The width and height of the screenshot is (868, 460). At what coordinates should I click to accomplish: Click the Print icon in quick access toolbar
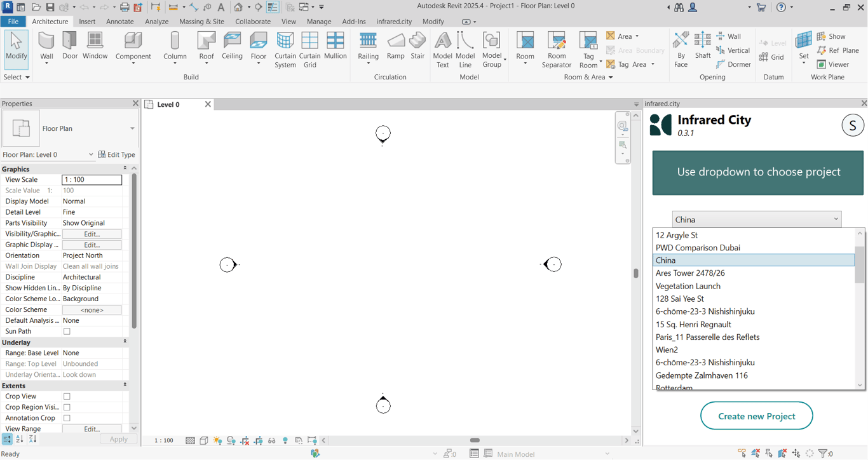point(125,7)
